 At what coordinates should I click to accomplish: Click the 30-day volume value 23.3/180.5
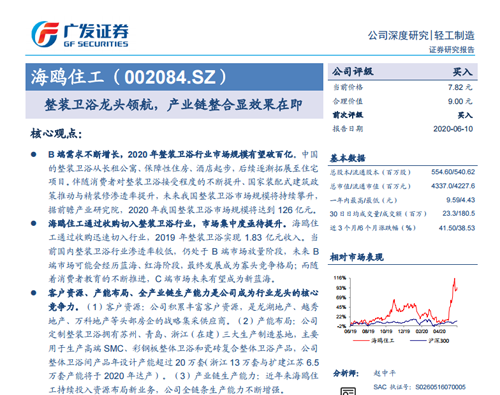click(x=459, y=214)
